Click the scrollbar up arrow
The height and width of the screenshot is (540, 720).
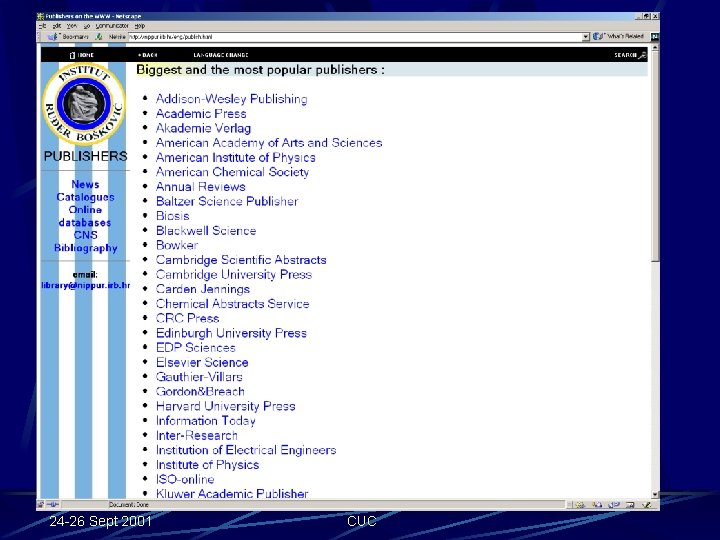coord(655,47)
